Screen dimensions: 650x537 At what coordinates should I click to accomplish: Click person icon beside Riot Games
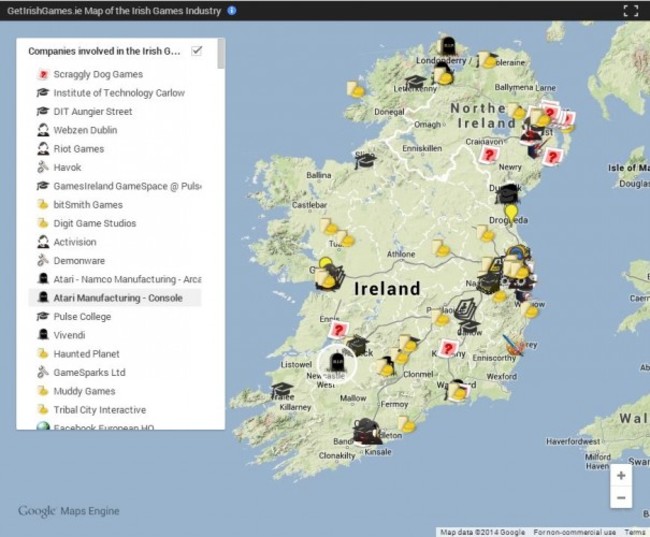(43, 148)
